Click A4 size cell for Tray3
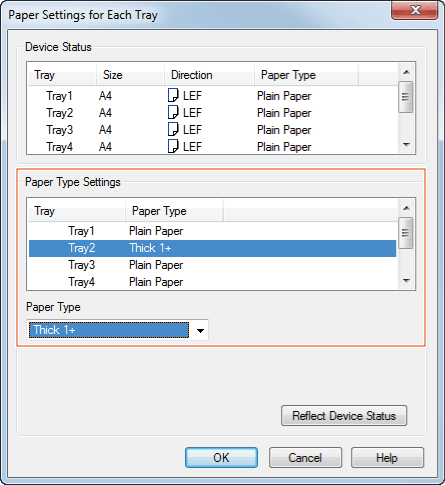The image size is (445, 485). coord(105,130)
